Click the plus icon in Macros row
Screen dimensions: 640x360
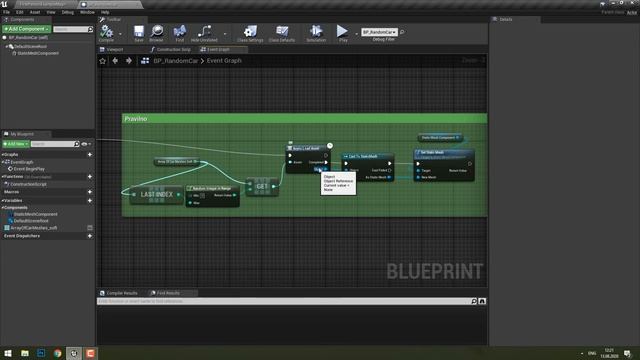coord(90,192)
